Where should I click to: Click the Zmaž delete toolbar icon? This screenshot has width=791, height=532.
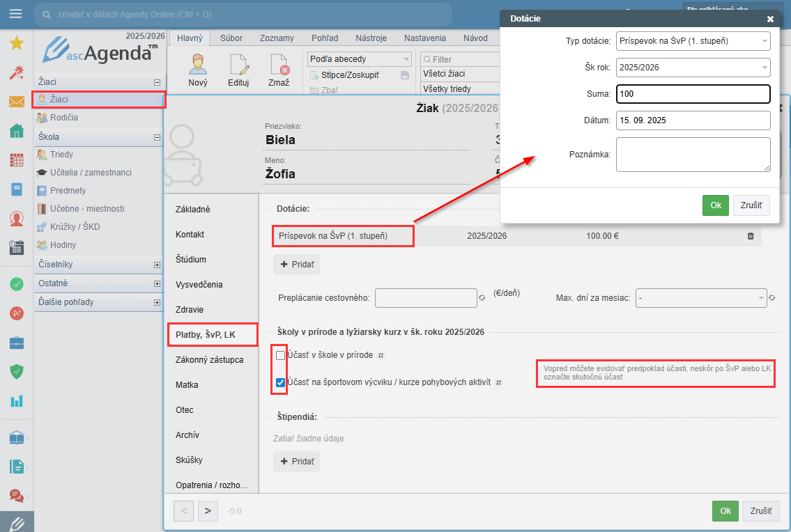279,70
